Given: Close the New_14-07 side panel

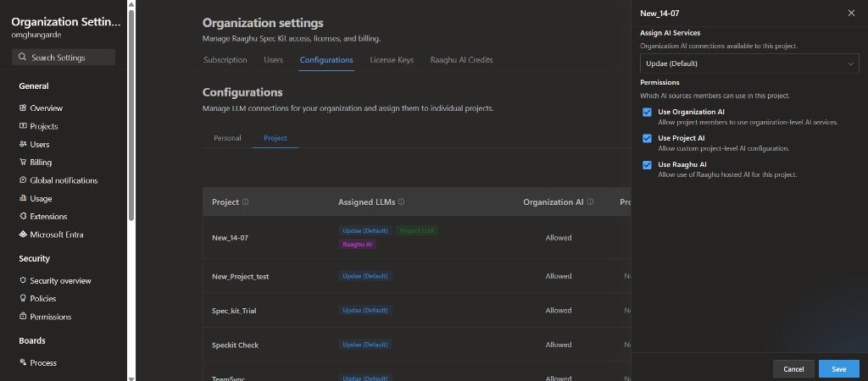Looking at the screenshot, I should point(851,14).
